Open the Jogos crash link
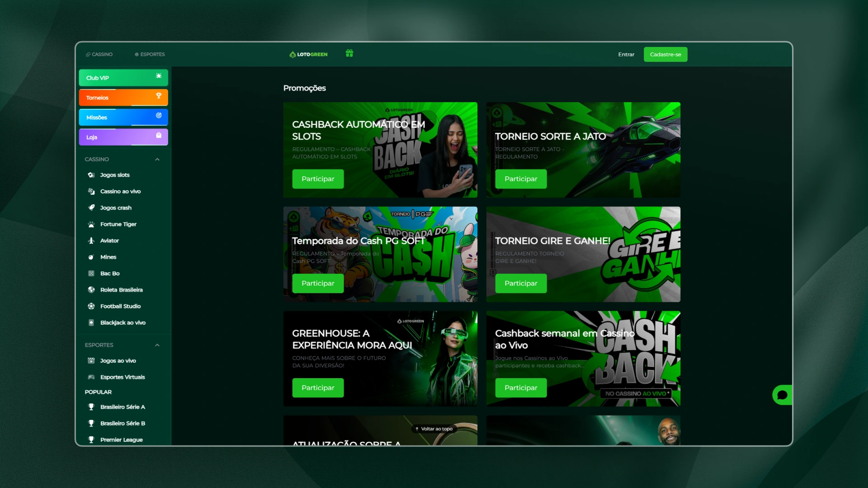 coord(116,208)
